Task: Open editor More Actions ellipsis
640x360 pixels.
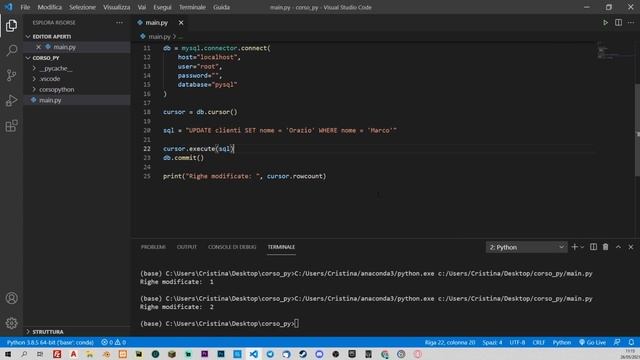Action: pos(631,23)
